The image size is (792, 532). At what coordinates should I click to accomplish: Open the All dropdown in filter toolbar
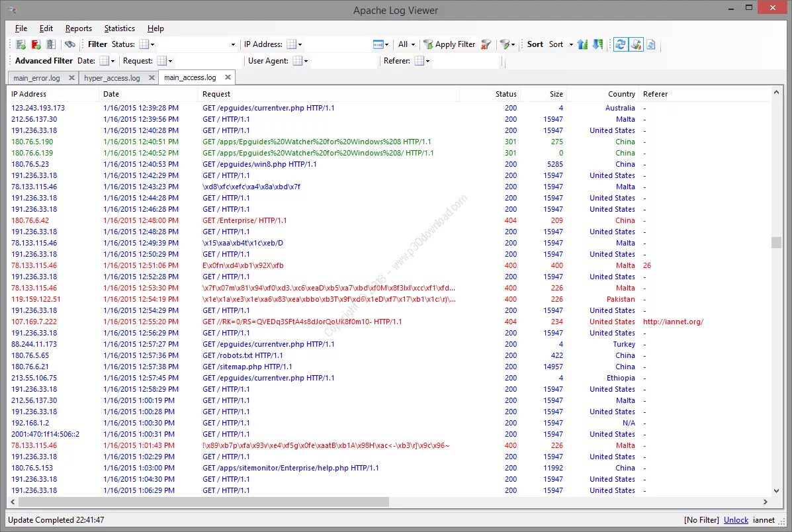(x=407, y=44)
